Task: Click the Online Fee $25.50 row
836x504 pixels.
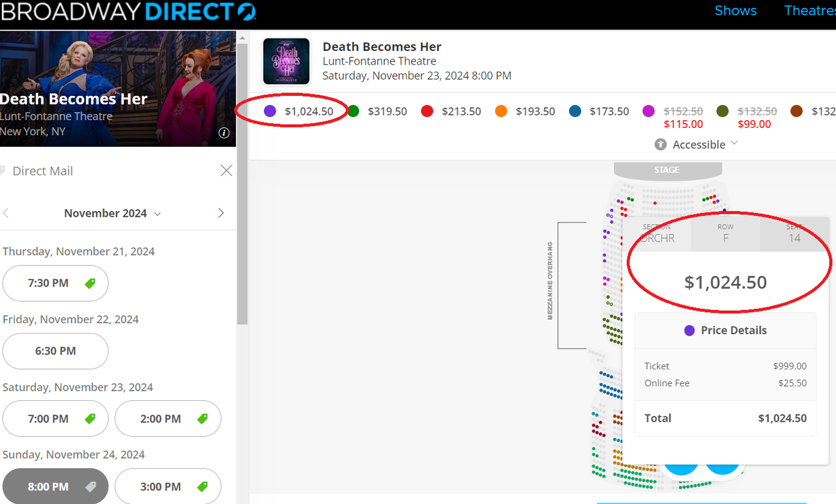Action: pyautogui.click(x=725, y=383)
